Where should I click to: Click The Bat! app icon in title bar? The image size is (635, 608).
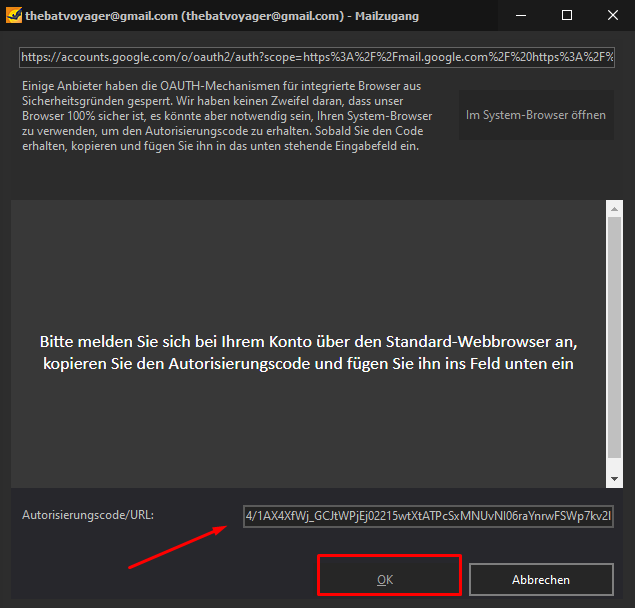tap(13, 15)
